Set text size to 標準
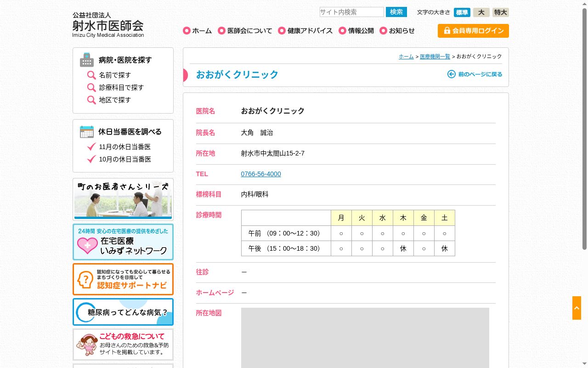 coord(462,12)
